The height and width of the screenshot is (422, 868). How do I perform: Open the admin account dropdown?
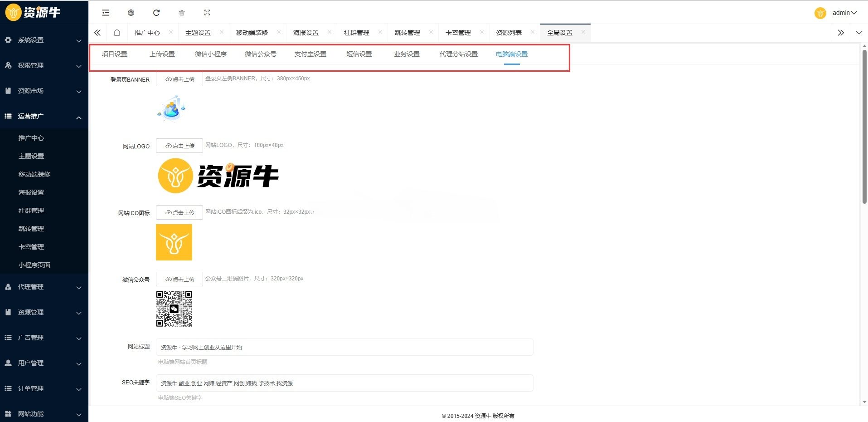(x=843, y=13)
